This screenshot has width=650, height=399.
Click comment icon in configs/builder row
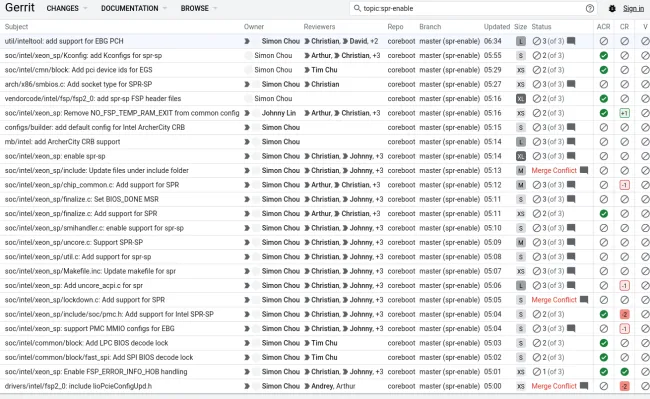click(571, 127)
